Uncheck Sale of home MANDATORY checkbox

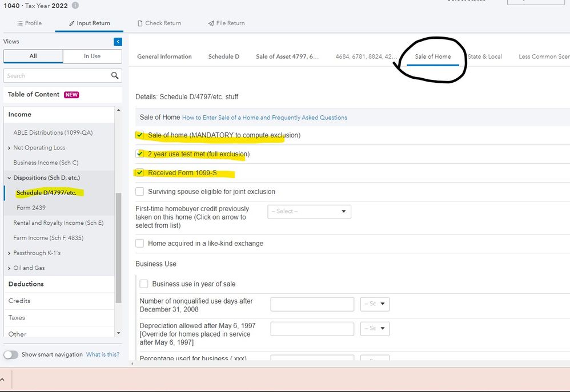pos(140,135)
